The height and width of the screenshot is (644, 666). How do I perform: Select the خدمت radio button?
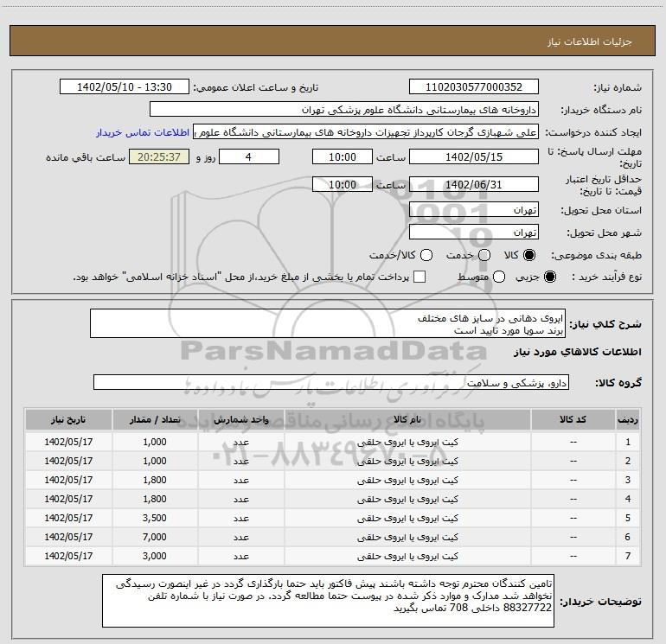coord(484,255)
